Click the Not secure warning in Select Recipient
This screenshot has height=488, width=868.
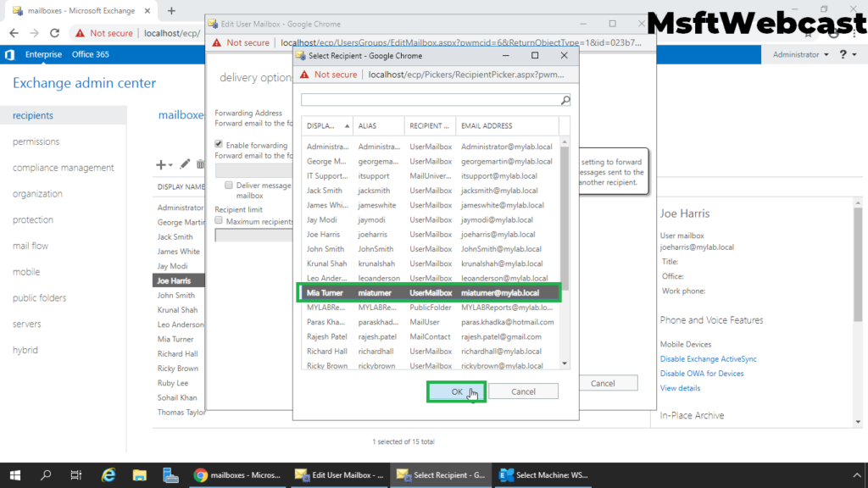coord(328,75)
